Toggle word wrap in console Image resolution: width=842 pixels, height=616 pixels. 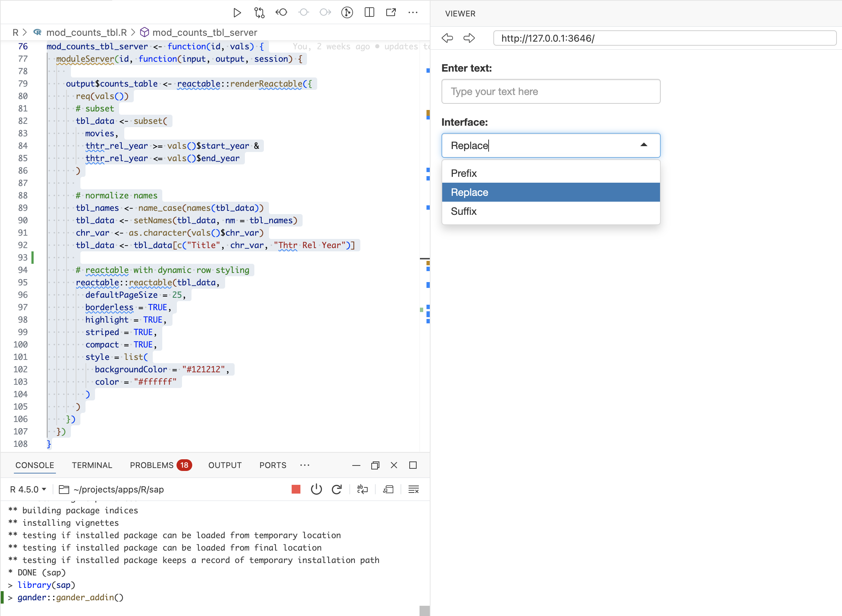click(x=362, y=489)
